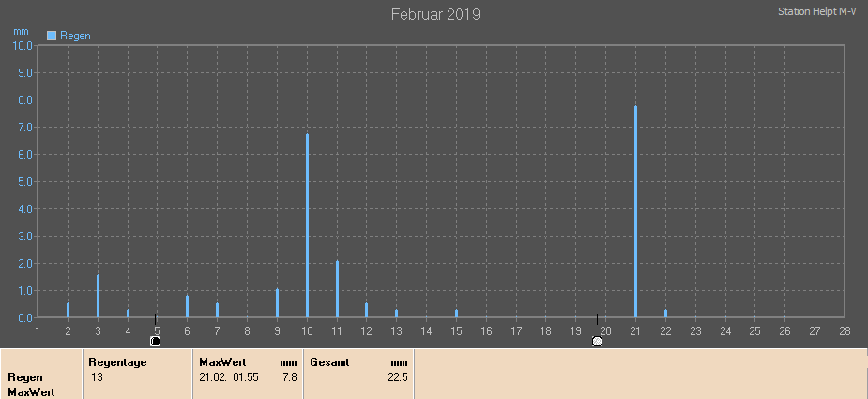Click the x-axis label for day 25
The height and width of the screenshot is (399, 868).
(x=755, y=331)
